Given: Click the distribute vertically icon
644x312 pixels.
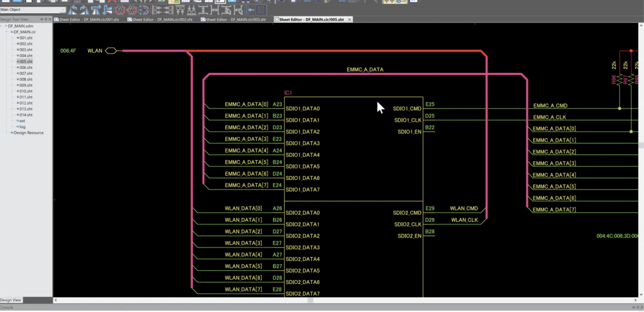Looking at the screenshot, I should coord(203,10).
